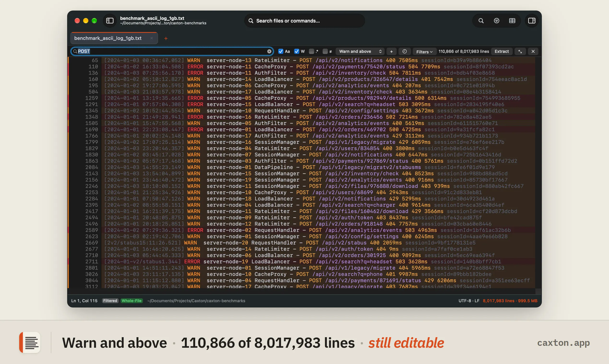Image resolution: width=609 pixels, height=364 pixels.
Task: Click the file path in the status bar
Action: [196, 301]
